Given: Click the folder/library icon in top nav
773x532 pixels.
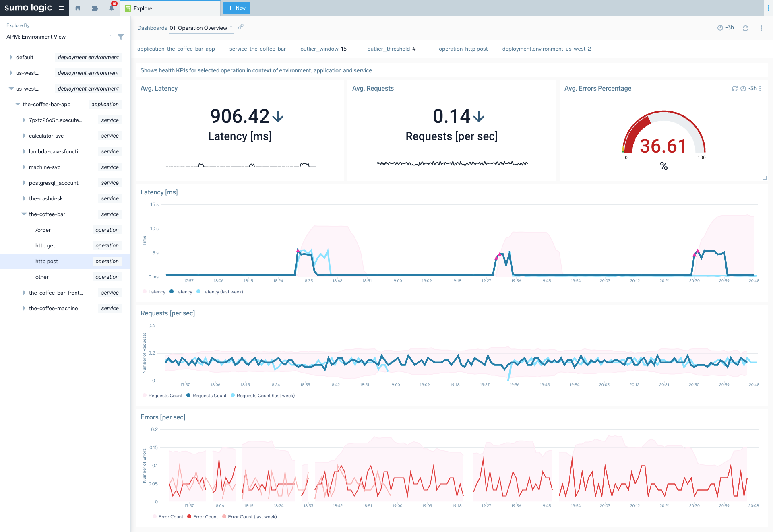Looking at the screenshot, I should click(x=93, y=8).
